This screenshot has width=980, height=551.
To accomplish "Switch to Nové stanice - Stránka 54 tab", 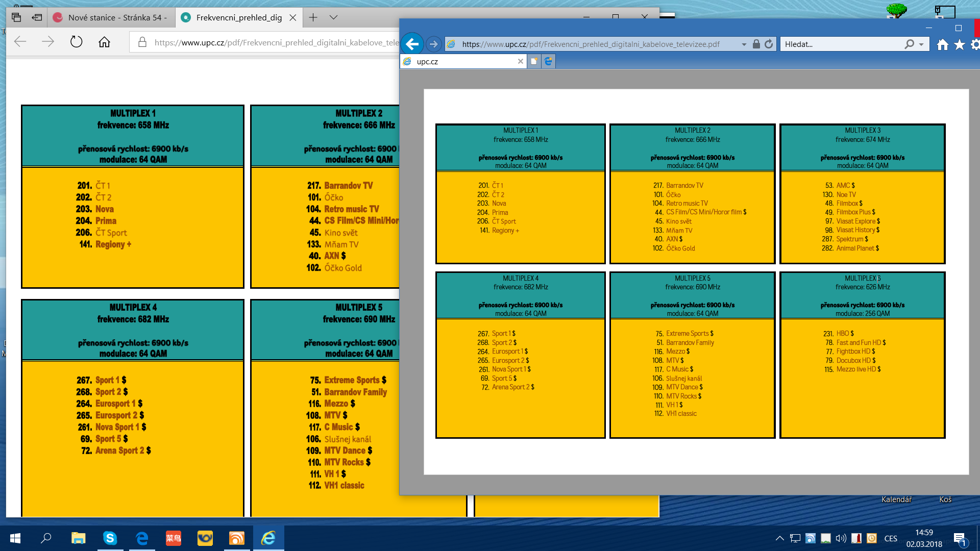I will click(x=112, y=17).
